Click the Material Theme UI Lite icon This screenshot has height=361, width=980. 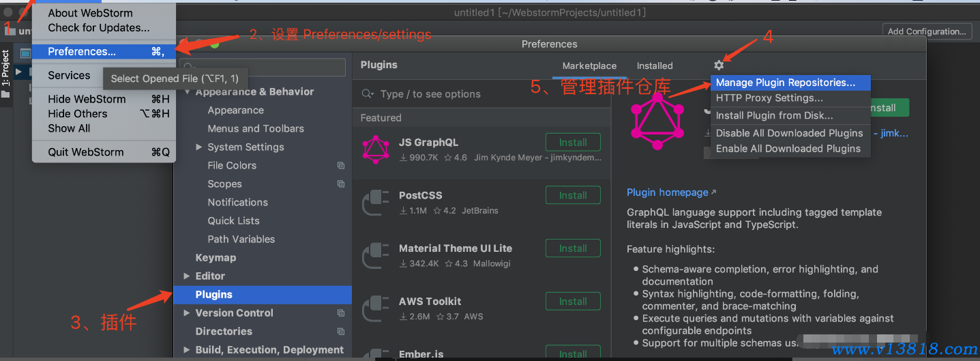point(376,256)
